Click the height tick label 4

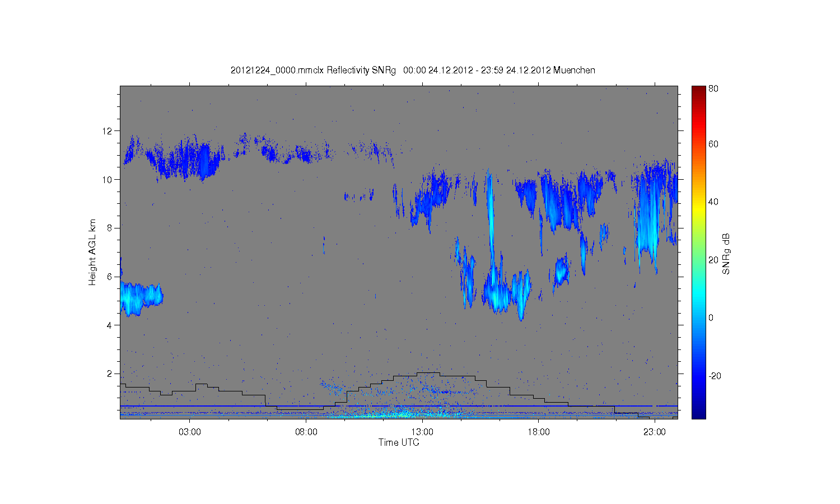point(110,325)
